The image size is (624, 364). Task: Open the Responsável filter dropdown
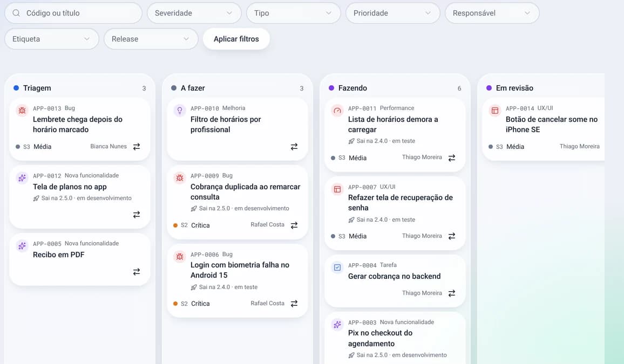(x=492, y=13)
